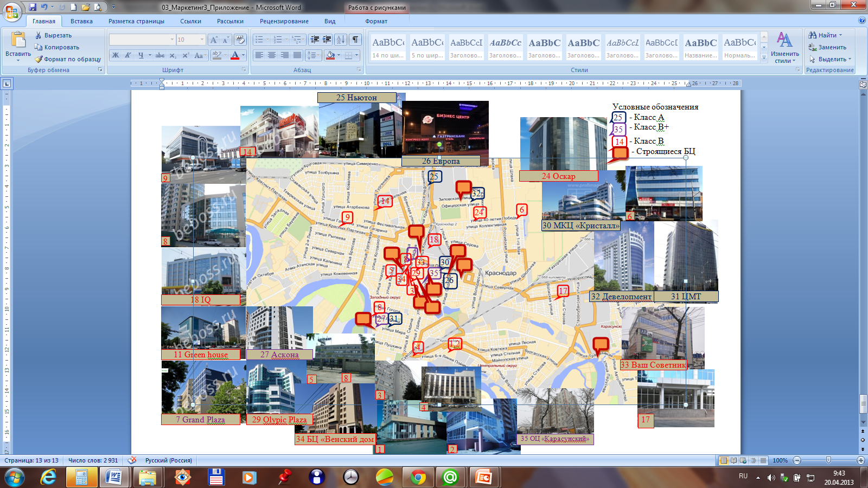Open Word help
The height and width of the screenshot is (488, 868).
[x=862, y=21]
